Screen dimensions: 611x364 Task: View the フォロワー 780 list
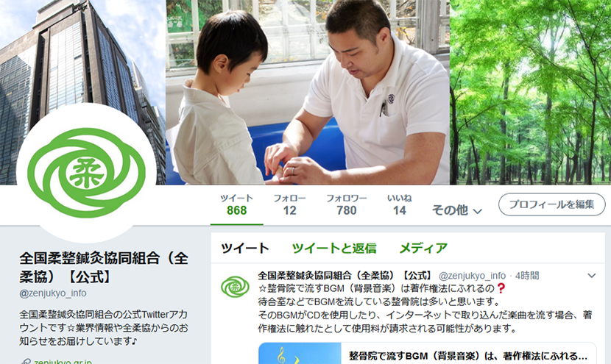coord(347,204)
